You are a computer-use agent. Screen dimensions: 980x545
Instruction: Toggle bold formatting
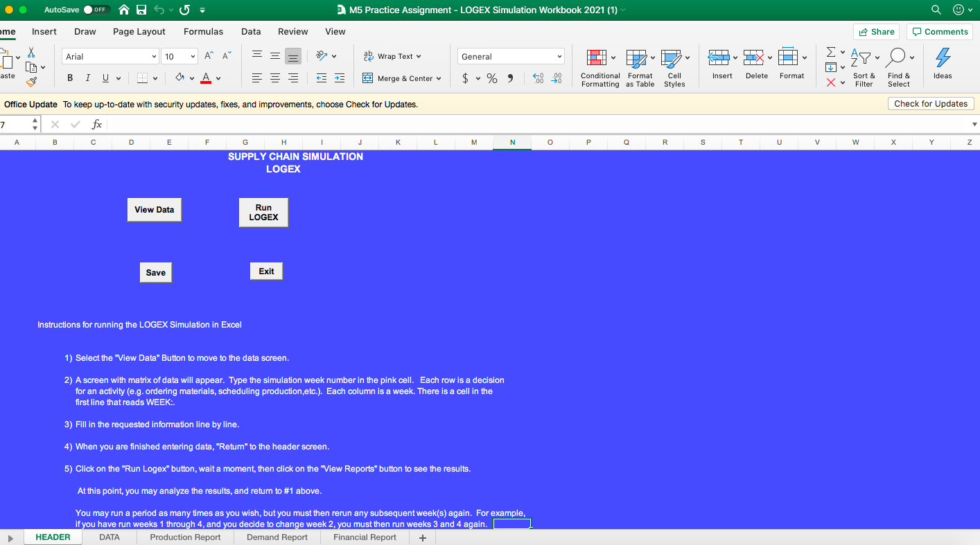pyautogui.click(x=69, y=78)
